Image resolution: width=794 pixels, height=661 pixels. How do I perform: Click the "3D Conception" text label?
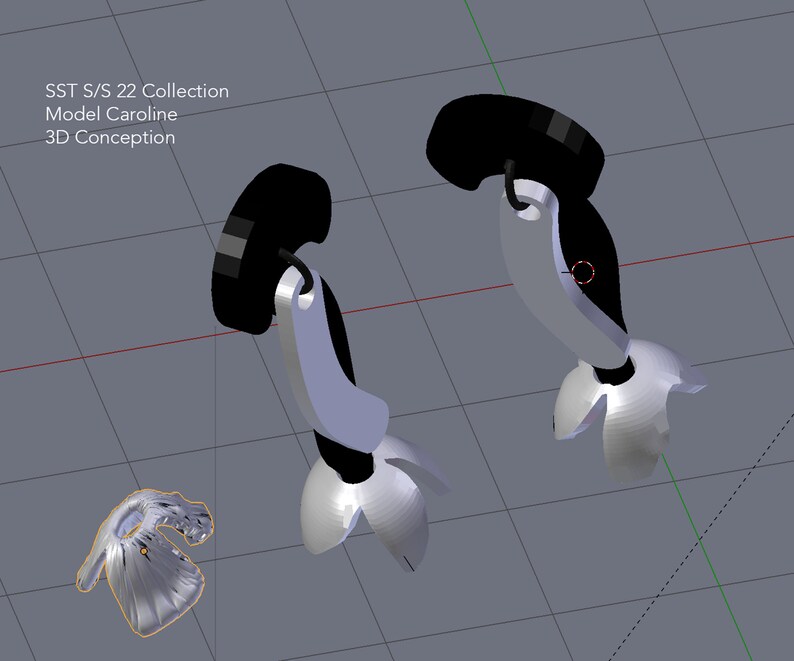pyautogui.click(x=110, y=137)
